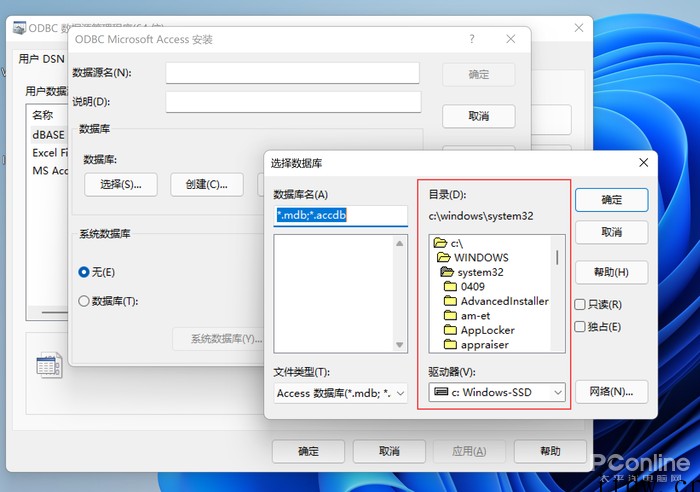Open 帮助(H) in the select database dialog

click(x=611, y=272)
